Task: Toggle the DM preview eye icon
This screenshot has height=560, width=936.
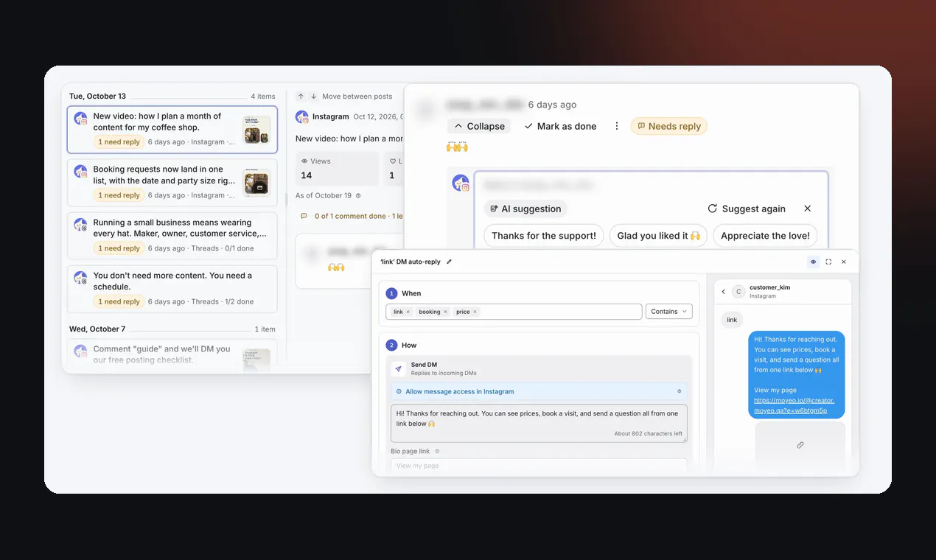Action: pyautogui.click(x=814, y=262)
